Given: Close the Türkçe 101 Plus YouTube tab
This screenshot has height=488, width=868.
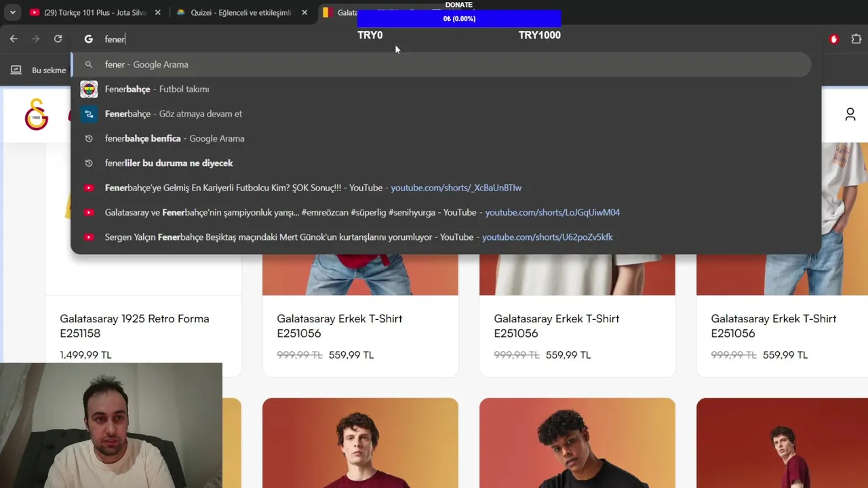Looking at the screenshot, I should (x=158, y=12).
